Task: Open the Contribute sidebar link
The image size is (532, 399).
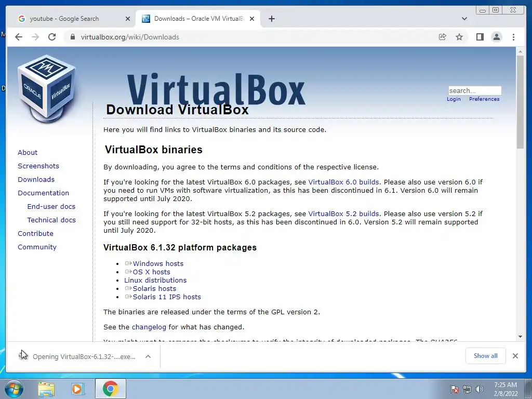Action: tap(36, 234)
